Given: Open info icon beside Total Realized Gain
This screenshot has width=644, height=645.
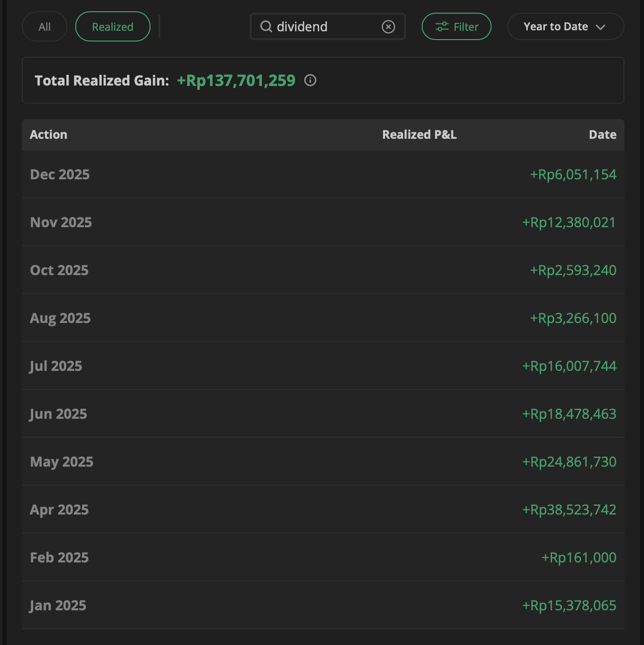Looking at the screenshot, I should tap(310, 80).
